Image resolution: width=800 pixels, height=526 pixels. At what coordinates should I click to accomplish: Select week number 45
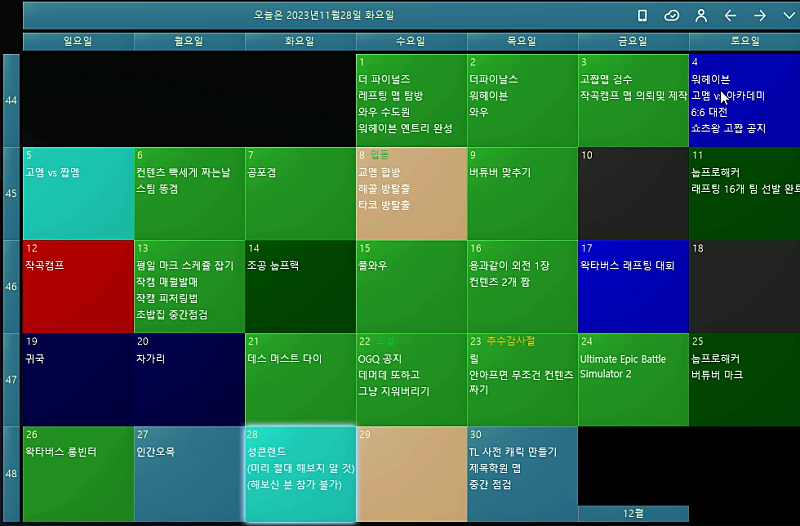(11, 194)
